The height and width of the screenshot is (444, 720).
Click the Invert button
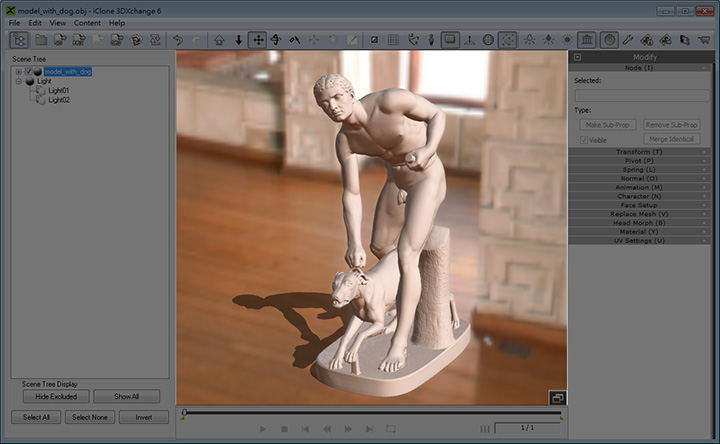pyautogui.click(x=144, y=417)
